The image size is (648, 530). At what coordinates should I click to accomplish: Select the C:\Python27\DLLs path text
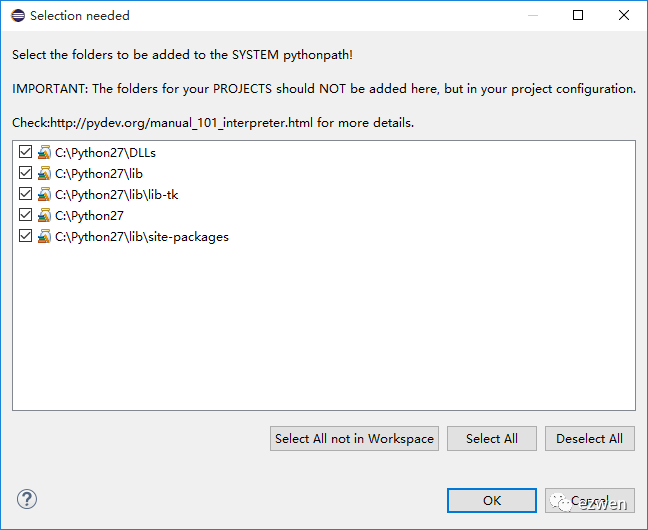point(105,153)
